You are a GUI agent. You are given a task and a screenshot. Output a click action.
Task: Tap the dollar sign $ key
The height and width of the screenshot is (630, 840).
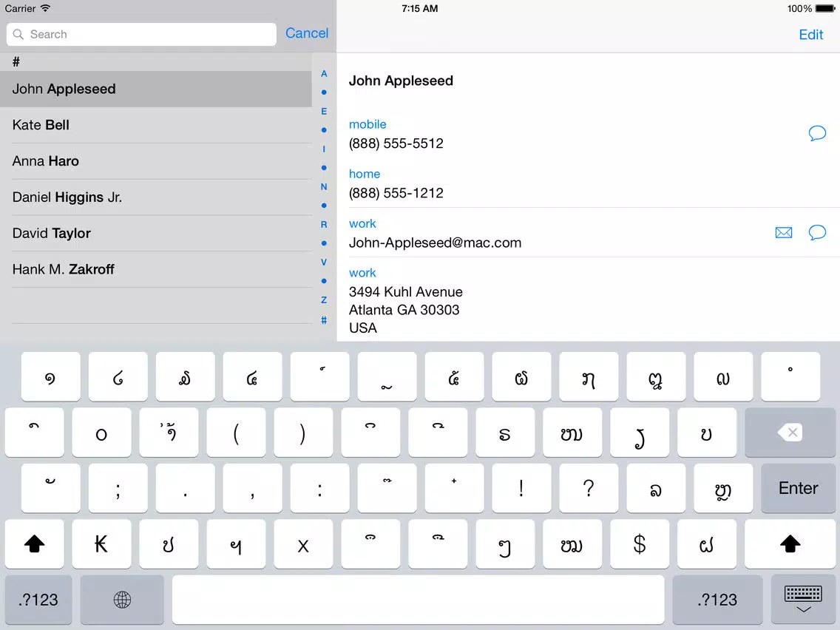[639, 543]
